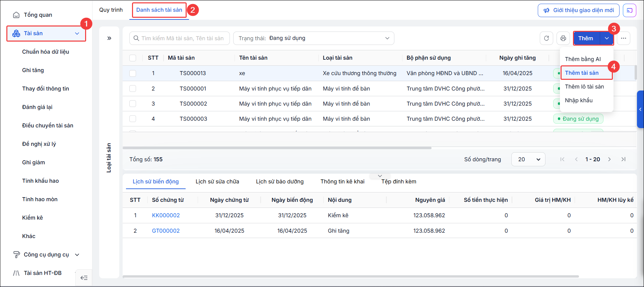The width and height of the screenshot is (644, 287).
Task: Open Tính khấu hao menu item
Action: click(41, 181)
